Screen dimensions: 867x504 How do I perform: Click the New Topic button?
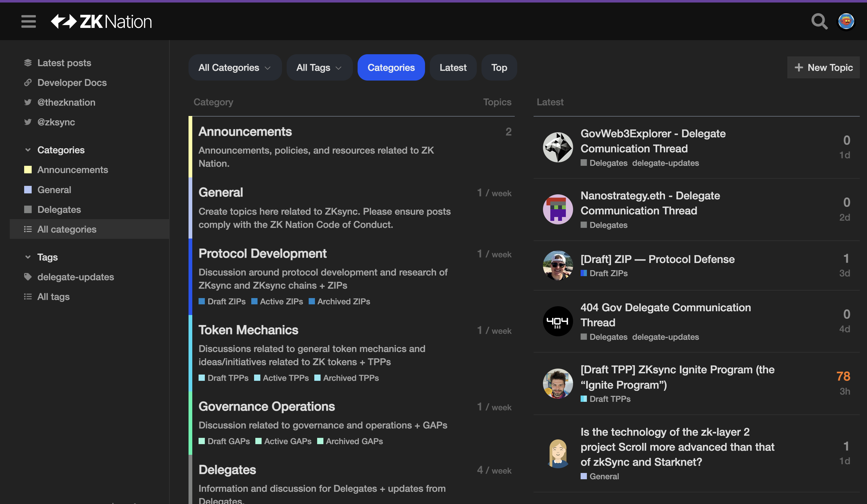[823, 67]
